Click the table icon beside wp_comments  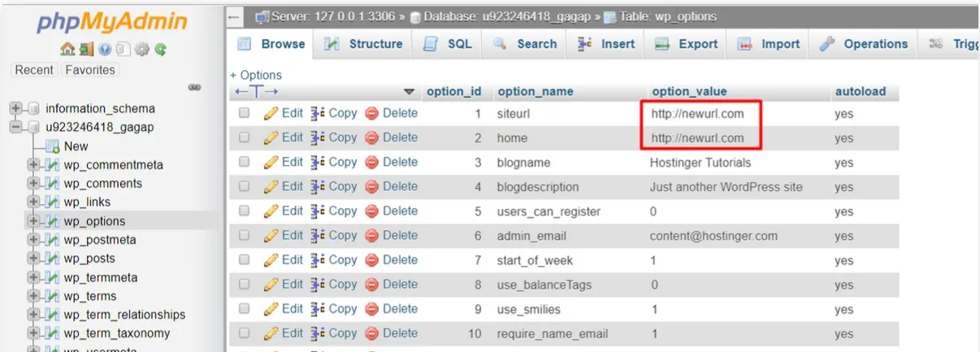click(x=53, y=184)
